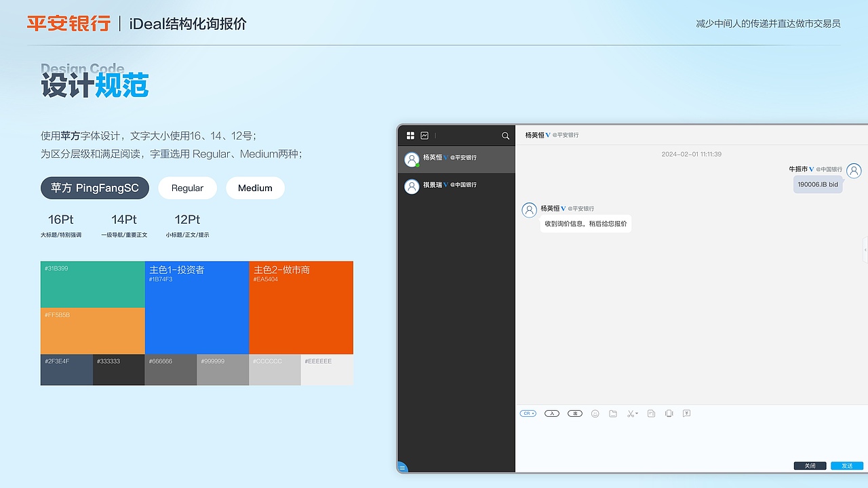The image size is (868, 488).
Task: Click the 190006.IB bid message bubble
Action: 818,184
